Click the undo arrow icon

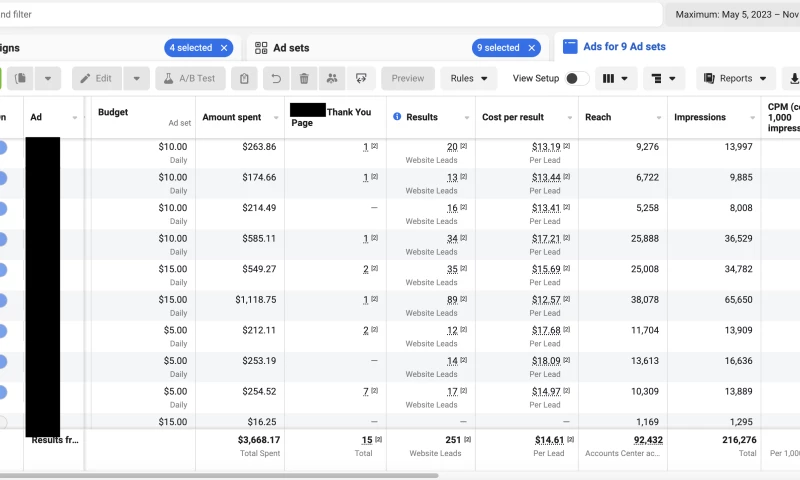pyautogui.click(x=276, y=78)
